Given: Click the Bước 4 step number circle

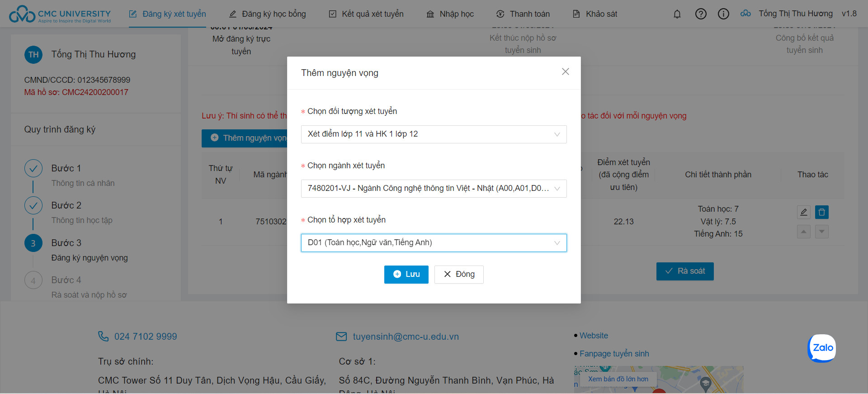Looking at the screenshot, I should [x=33, y=280].
